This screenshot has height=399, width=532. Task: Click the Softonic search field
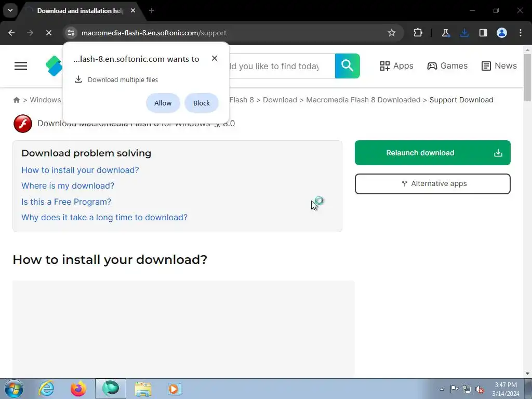point(282,66)
